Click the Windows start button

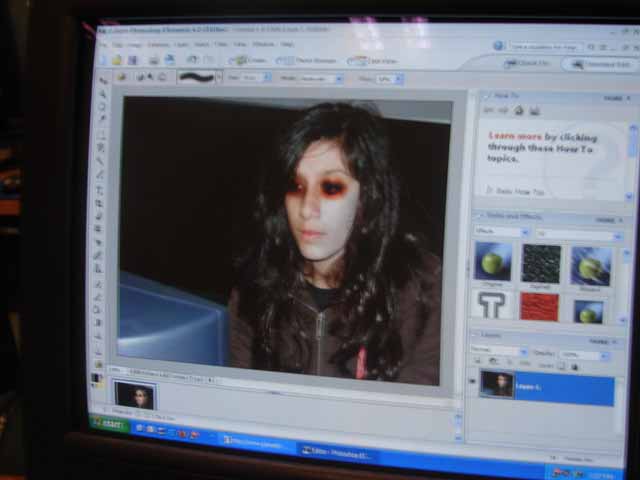(110, 422)
